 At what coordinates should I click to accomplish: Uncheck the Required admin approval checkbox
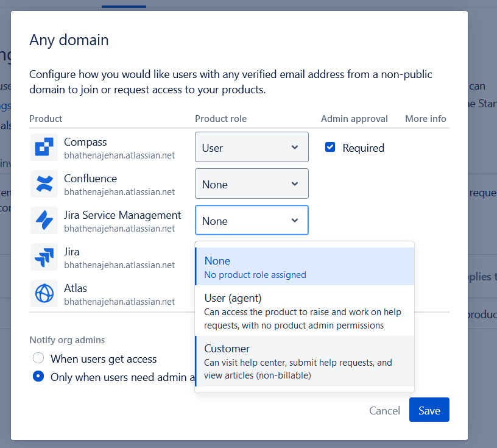coord(330,148)
